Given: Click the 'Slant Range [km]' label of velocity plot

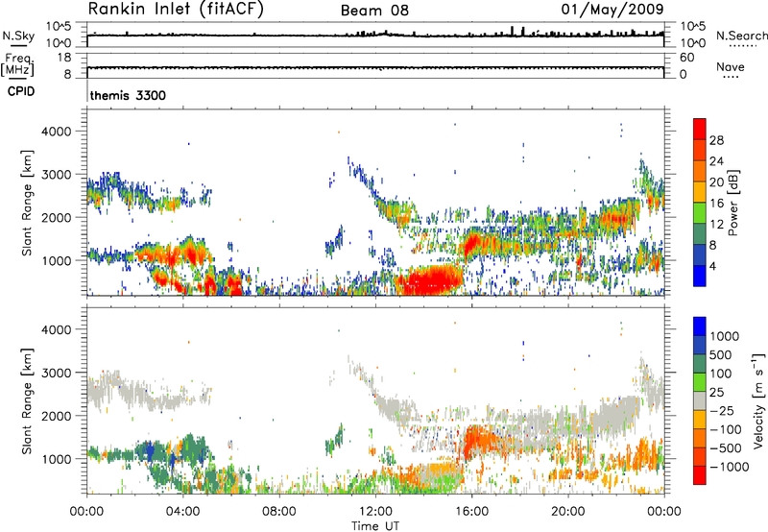Looking at the screenshot, I should (x=27, y=400).
